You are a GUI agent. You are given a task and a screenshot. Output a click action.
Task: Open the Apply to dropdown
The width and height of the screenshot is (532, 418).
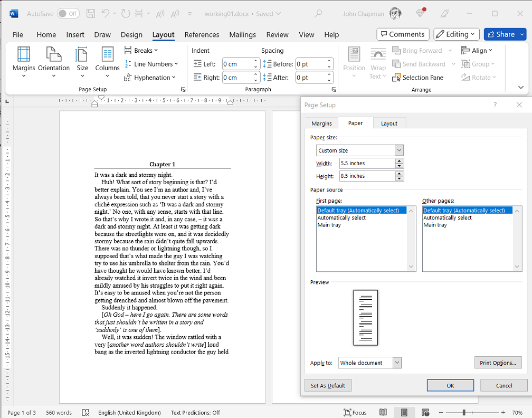point(397,363)
